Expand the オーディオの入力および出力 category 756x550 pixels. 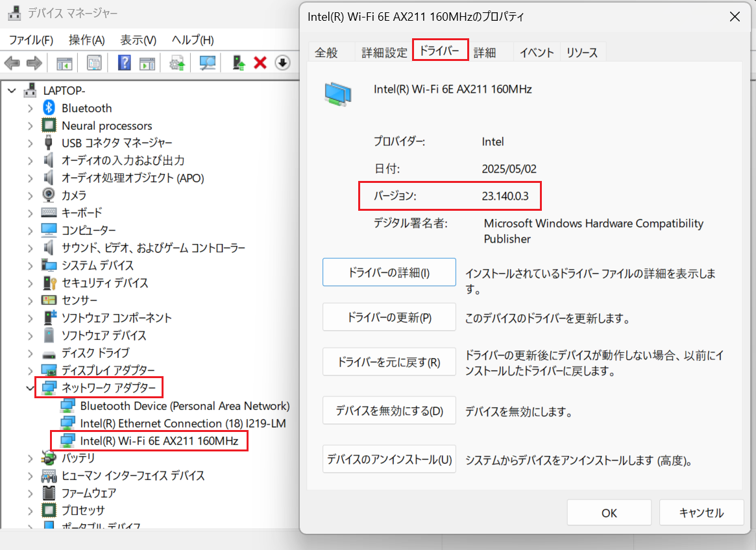click(x=30, y=160)
